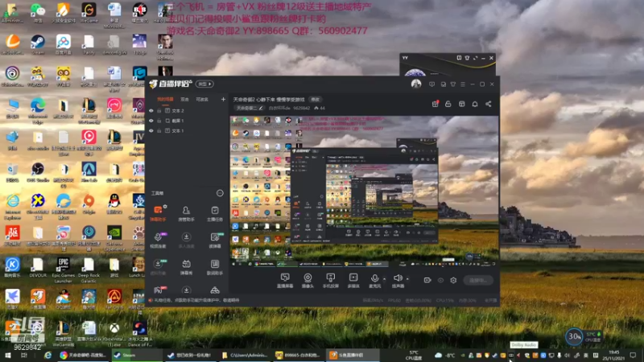Open the 读弹幕 tool
Viewport: 644px width, 362px height.
coord(214,240)
